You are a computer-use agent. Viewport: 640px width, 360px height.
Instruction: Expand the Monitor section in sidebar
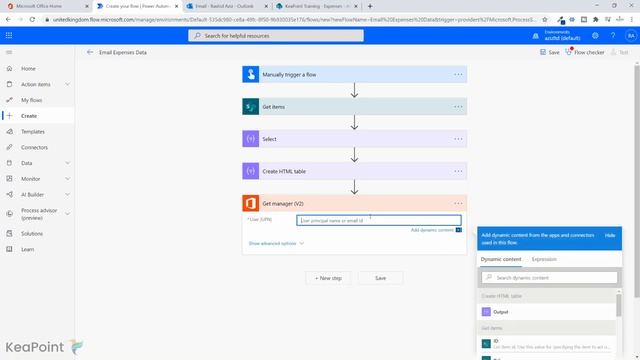[x=67, y=179]
